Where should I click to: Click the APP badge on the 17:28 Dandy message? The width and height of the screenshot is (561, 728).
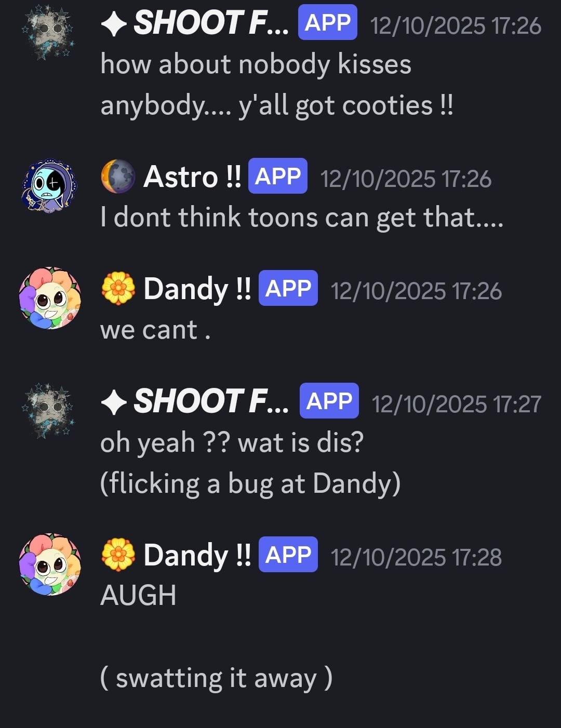[x=288, y=554]
